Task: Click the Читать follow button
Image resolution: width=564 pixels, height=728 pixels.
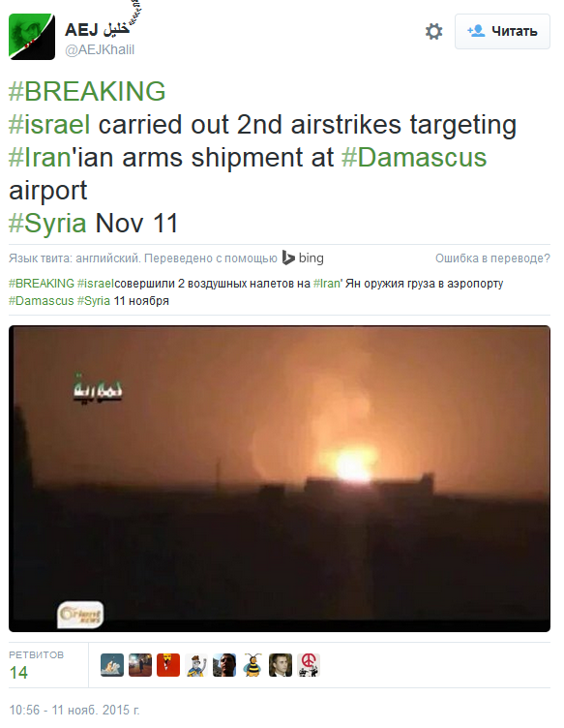Action: coord(502,32)
